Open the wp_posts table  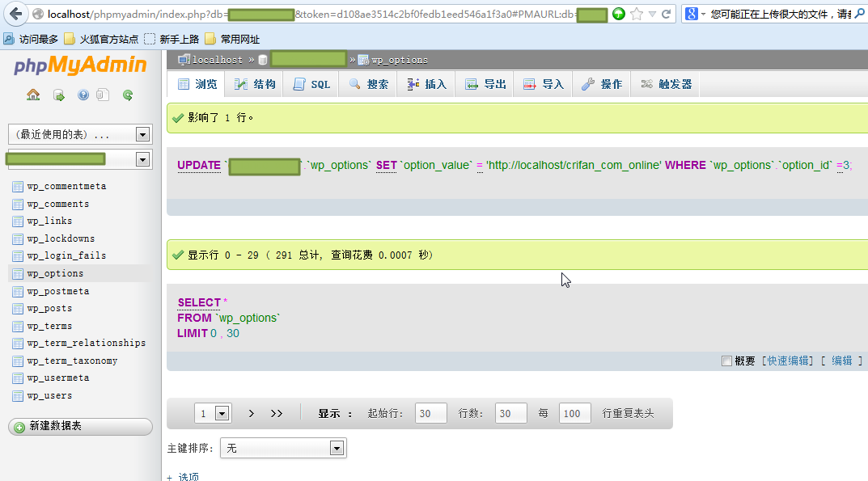coord(50,308)
